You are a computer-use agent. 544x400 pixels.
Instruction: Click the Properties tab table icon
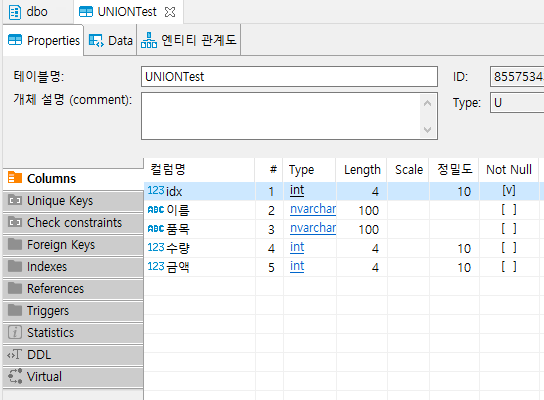click(x=15, y=40)
